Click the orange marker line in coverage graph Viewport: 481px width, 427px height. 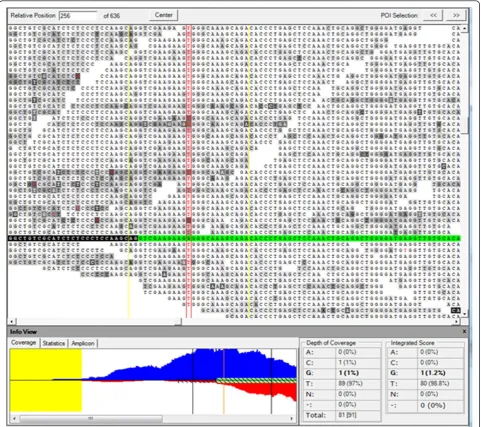tap(224, 382)
